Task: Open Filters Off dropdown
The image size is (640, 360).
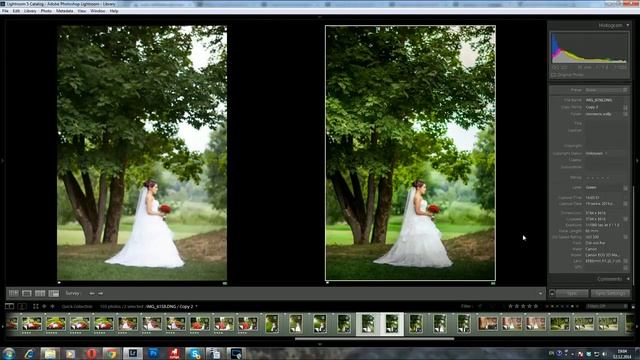Action: pos(607,306)
